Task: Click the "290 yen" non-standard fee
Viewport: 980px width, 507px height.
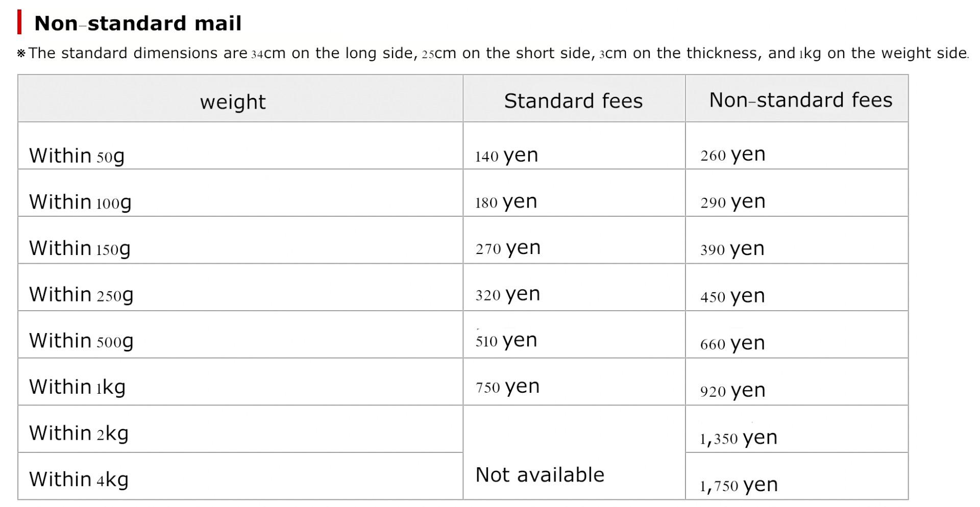Action: click(x=732, y=201)
